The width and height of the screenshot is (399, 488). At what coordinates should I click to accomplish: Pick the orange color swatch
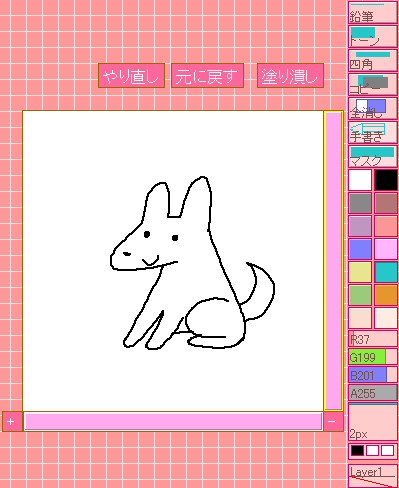pyautogui.click(x=386, y=295)
